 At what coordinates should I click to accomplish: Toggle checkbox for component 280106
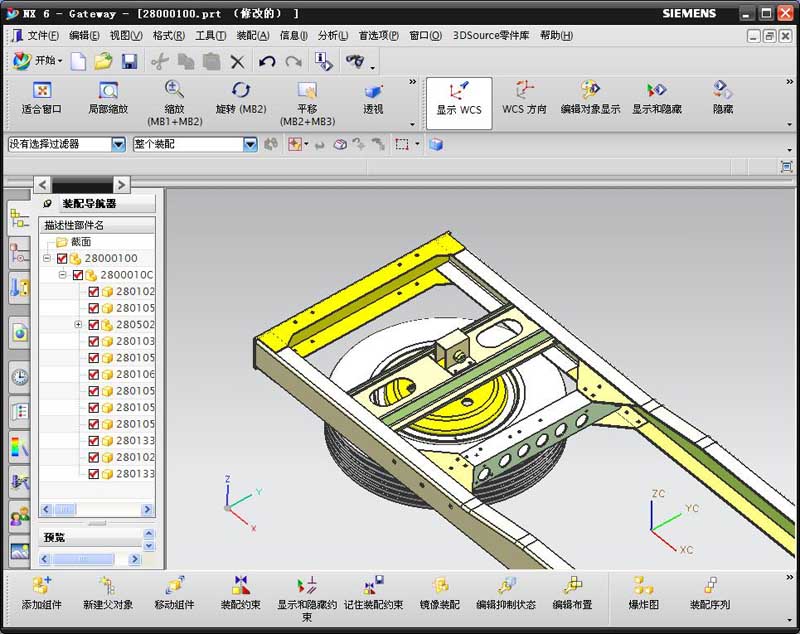(93, 374)
